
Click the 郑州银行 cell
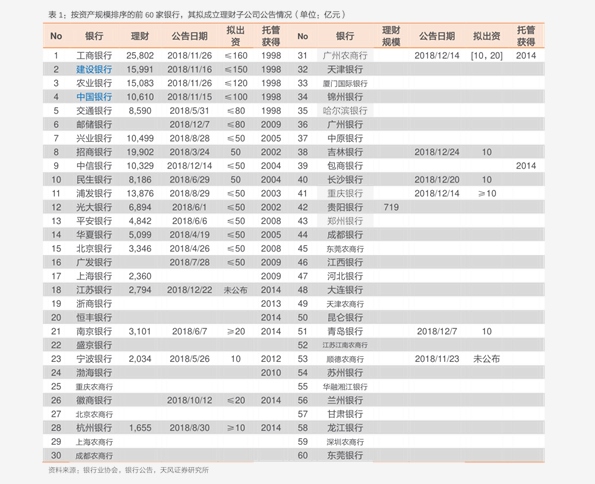coord(345,221)
